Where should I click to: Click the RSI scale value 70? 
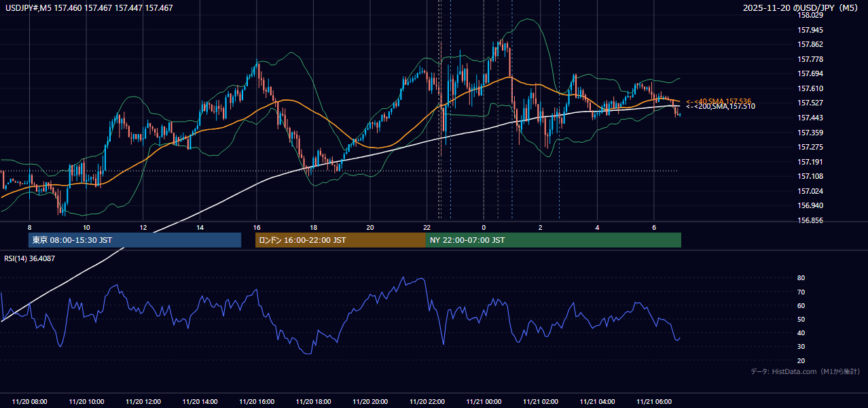pos(801,292)
